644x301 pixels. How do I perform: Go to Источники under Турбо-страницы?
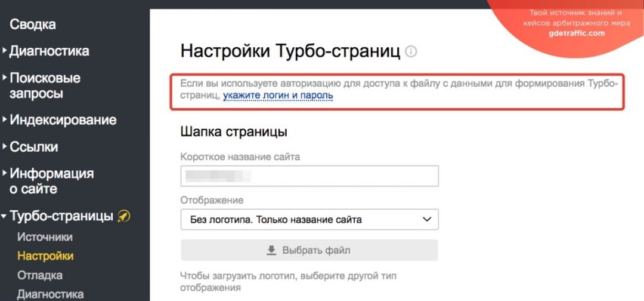coord(45,237)
